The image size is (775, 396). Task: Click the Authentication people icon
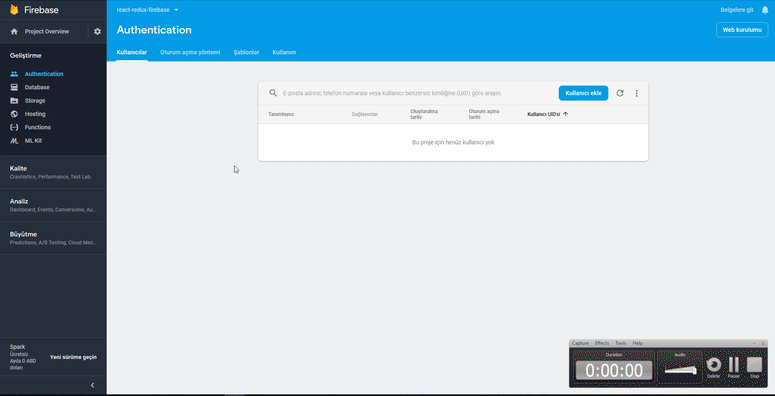point(14,74)
